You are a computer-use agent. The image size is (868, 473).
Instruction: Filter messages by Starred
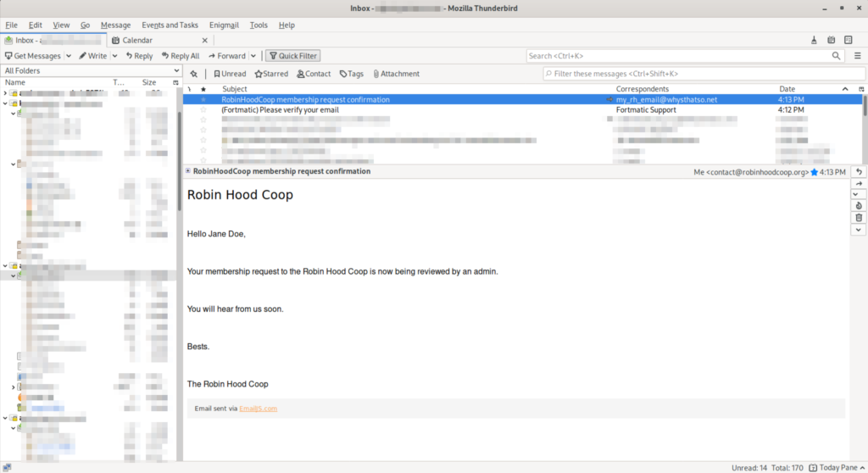[x=271, y=74]
